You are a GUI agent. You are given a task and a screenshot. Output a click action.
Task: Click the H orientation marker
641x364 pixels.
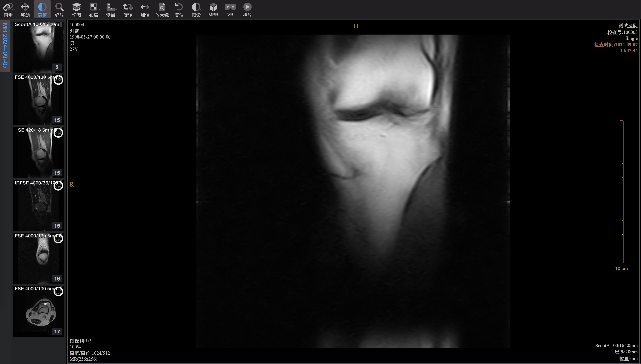coord(356,26)
